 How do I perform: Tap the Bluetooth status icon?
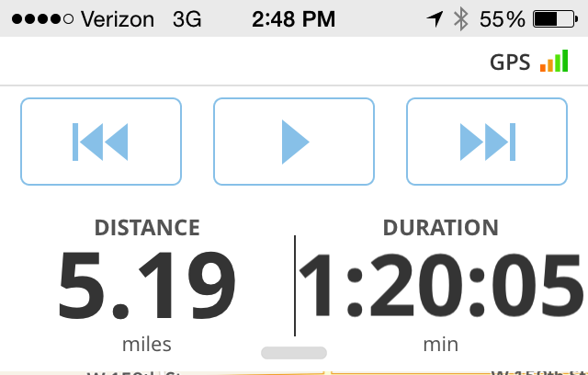point(461,19)
